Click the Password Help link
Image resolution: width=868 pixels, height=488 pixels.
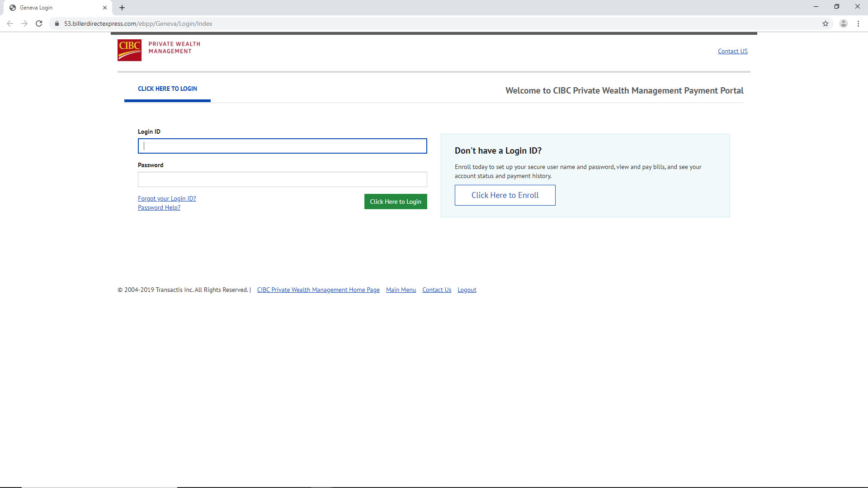(159, 207)
